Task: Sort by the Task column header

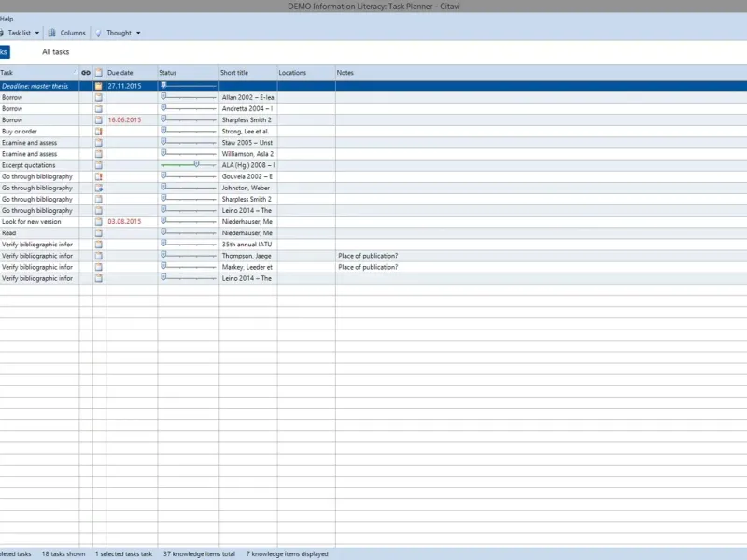Action: pyautogui.click(x=39, y=73)
